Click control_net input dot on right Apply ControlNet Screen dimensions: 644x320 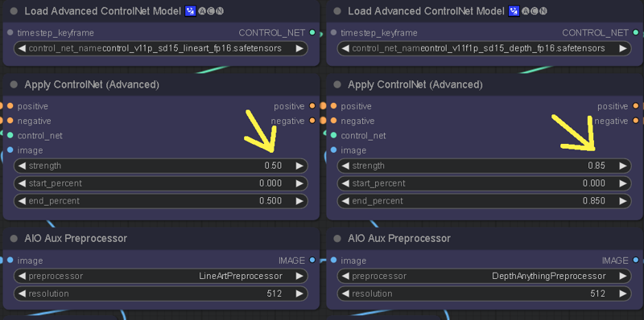[333, 135]
